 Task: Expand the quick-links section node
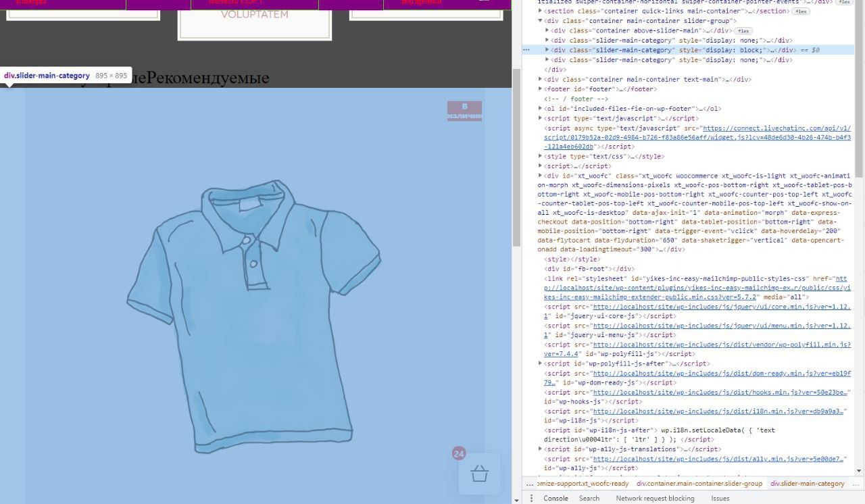click(541, 11)
